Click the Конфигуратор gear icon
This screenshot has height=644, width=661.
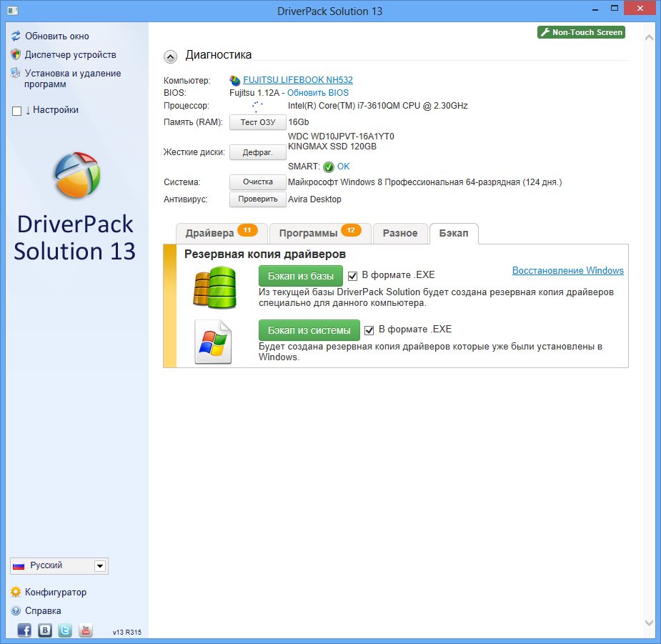pyautogui.click(x=16, y=592)
